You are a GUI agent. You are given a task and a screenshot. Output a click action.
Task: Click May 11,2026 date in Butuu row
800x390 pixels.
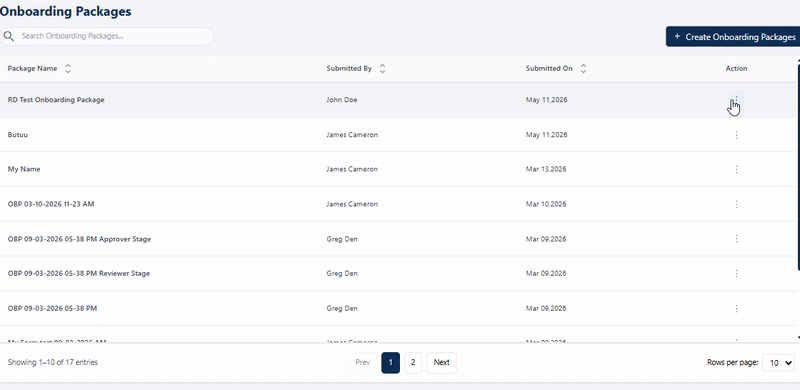tap(546, 135)
